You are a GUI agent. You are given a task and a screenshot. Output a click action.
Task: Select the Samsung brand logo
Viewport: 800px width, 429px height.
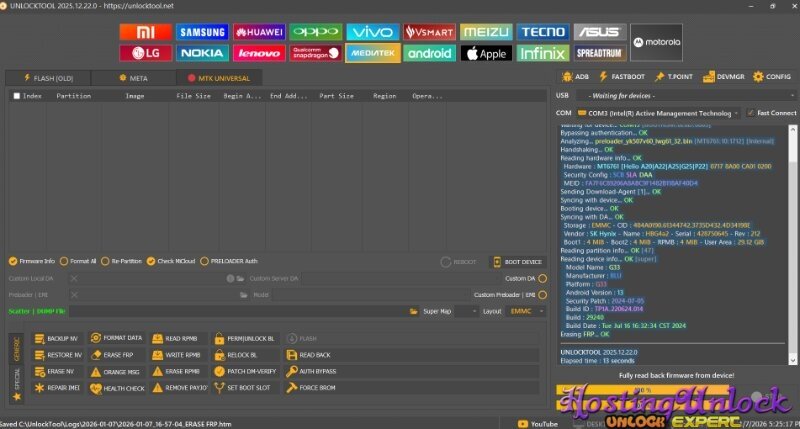coord(202,32)
